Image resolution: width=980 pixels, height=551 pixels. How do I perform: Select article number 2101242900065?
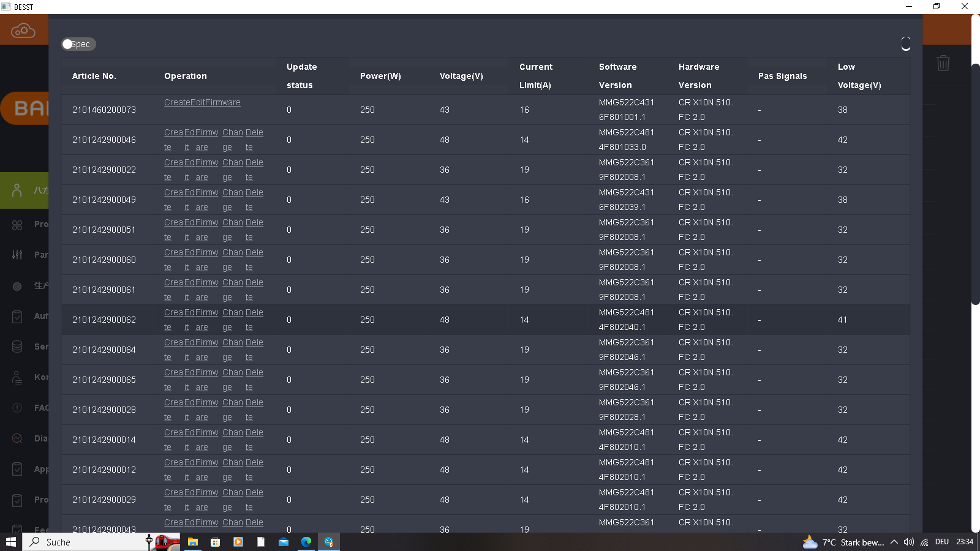coord(104,380)
